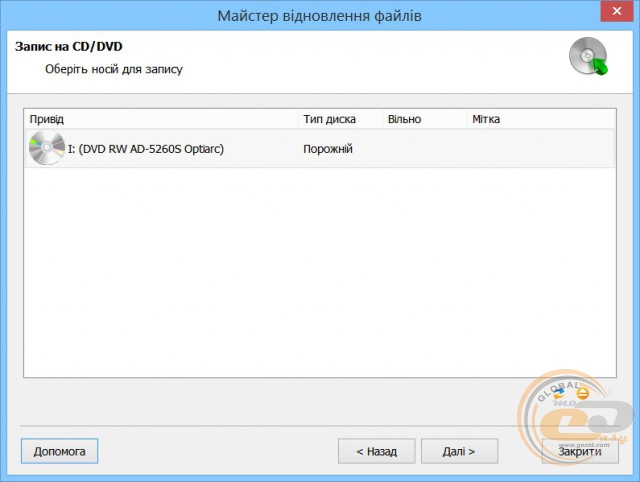Click the Закрити button
Viewport: 640px width, 482px height.
pyautogui.click(x=580, y=451)
